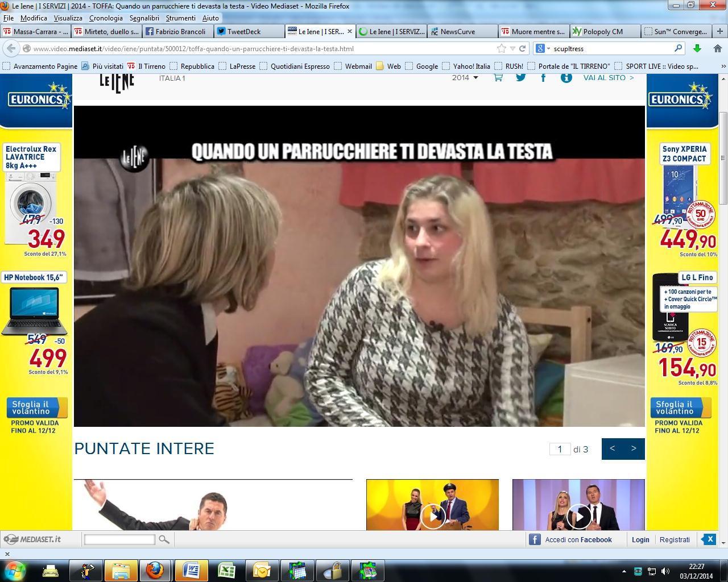Open the info icon in the page header
Viewport: 728px width, 582px height.
[x=566, y=78]
